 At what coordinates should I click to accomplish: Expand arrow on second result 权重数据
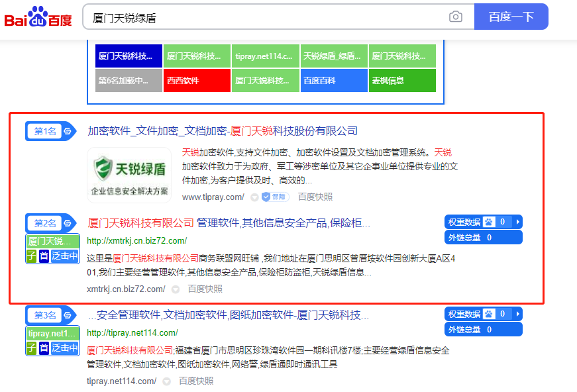(x=518, y=222)
